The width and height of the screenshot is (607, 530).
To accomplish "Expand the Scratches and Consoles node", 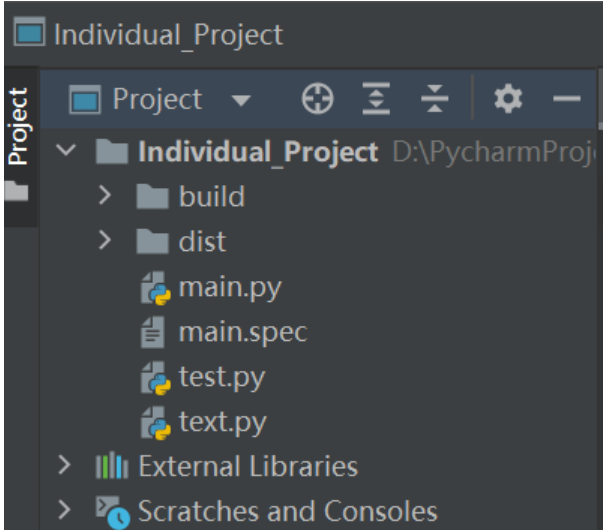I will pyautogui.click(x=64, y=509).
